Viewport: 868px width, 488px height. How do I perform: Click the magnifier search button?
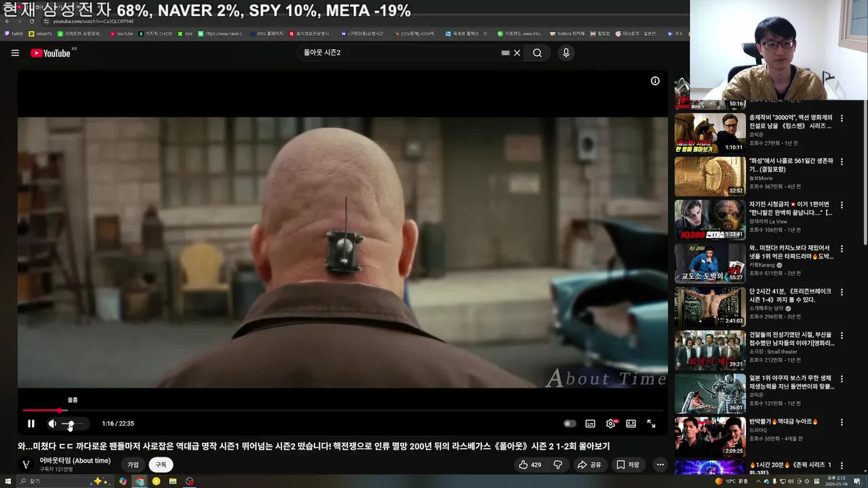(537, 53)
